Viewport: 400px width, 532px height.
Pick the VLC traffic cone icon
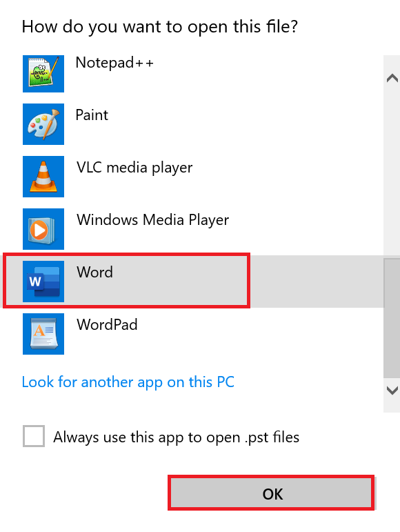coord(43,177)
